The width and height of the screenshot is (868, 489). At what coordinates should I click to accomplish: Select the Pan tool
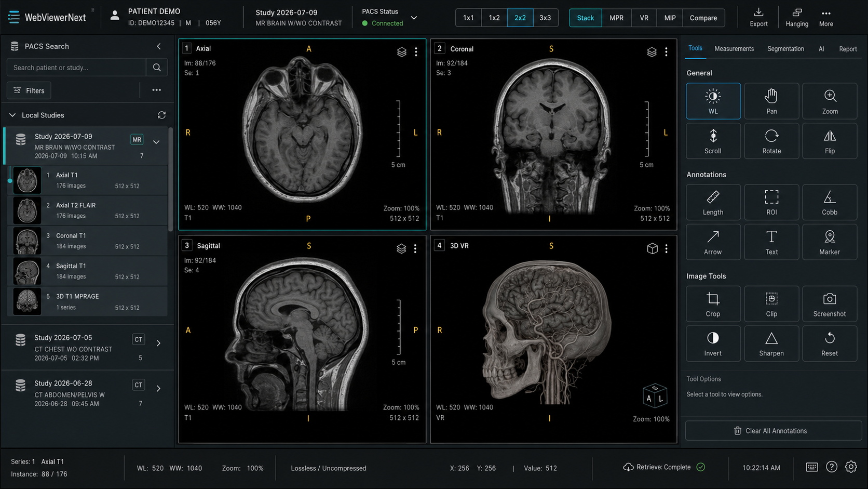[x=771, y=101]
